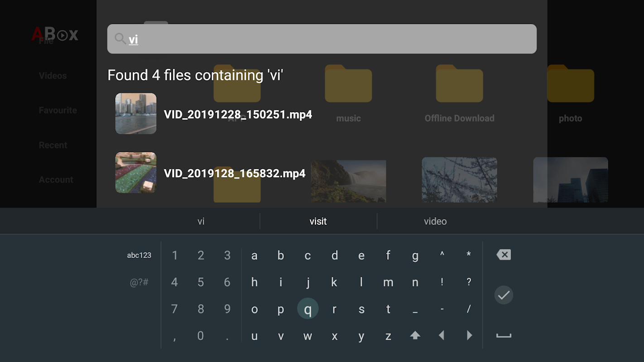The width and height of the screenshot is (644, 362).
Task: Click the search magnifier icon
Action: 120,38
